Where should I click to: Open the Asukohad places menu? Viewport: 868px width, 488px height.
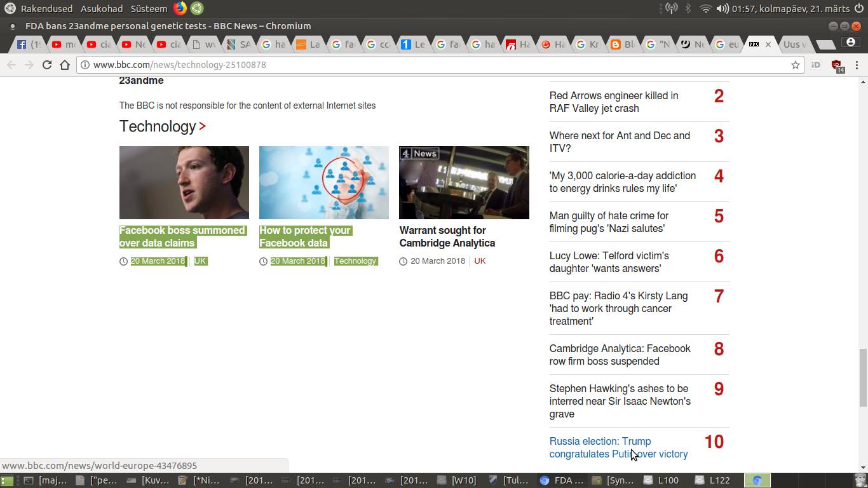101,8
